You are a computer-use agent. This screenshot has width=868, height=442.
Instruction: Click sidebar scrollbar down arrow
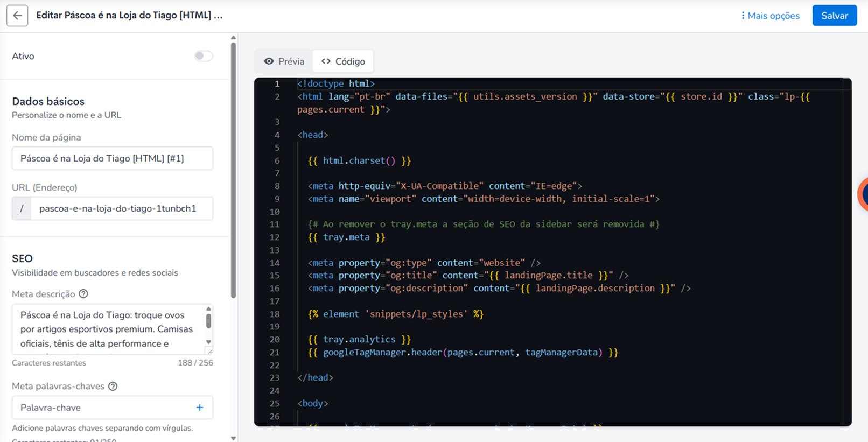(x=233, y=438)
